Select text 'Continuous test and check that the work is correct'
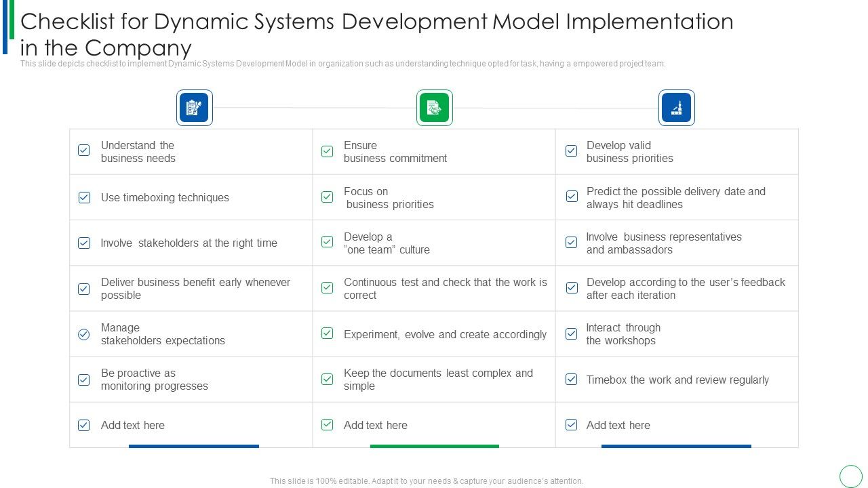Screen dimensions: 868x488 coord(446,289)
